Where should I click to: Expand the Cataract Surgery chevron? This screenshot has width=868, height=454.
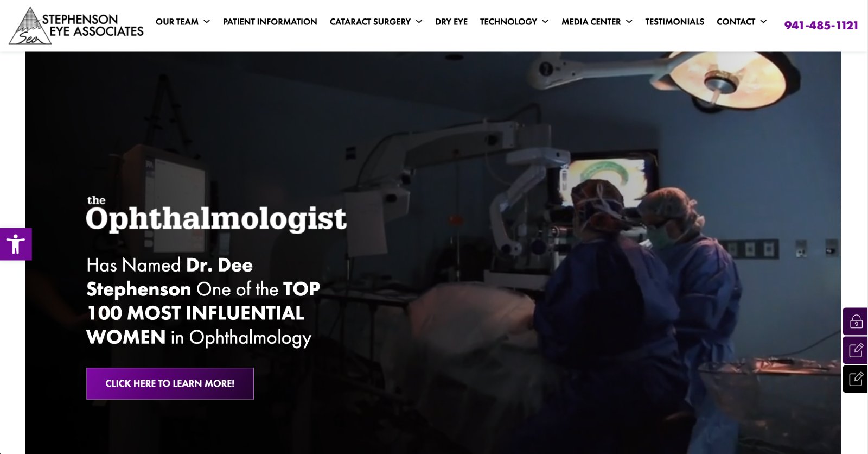(x=419, y=22)
